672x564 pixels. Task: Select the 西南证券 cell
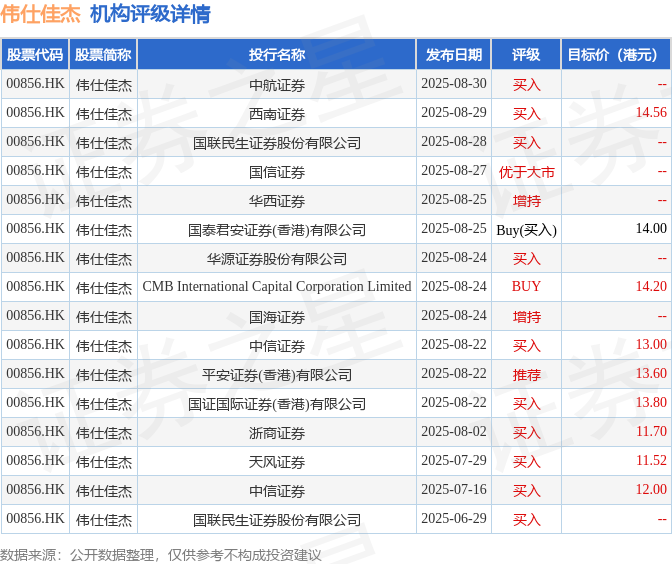276,114
